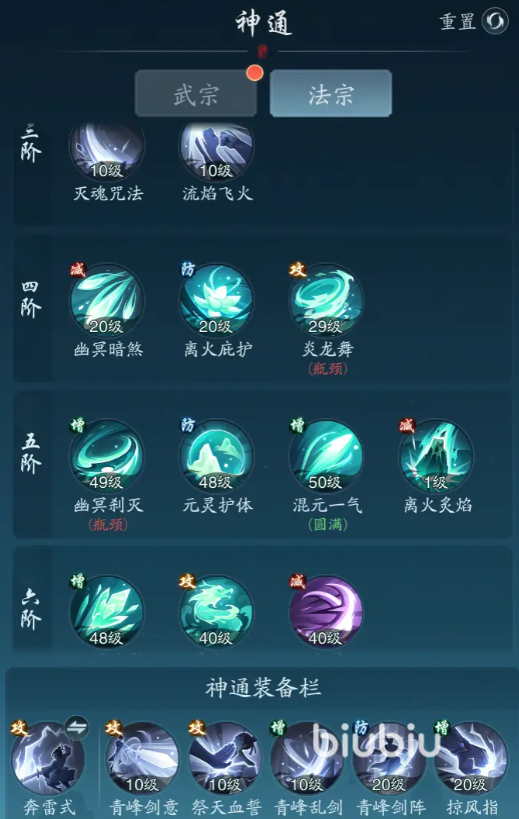Select equipped 青峰乱剑 skill slot
The height and width of the screenshot is (819, 519).
pos(306,758)
